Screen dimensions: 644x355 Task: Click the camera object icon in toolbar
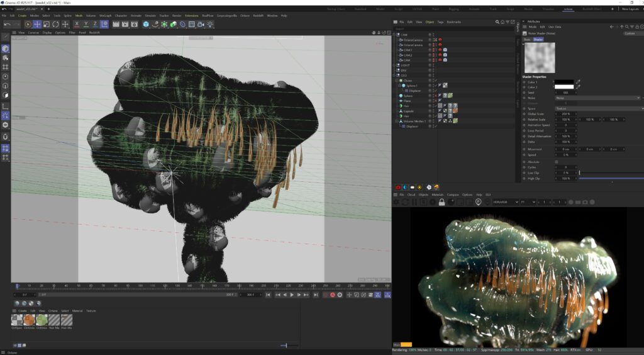201,24
